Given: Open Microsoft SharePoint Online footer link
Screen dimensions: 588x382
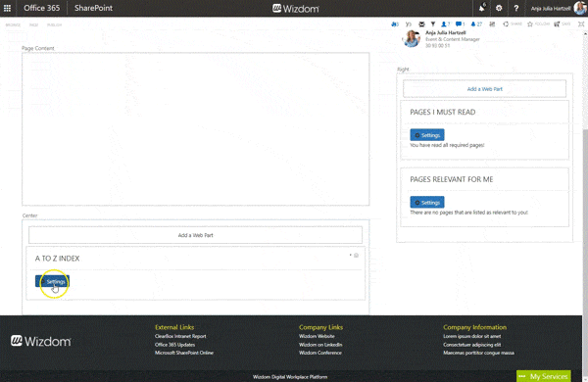Looking at the screenshot, I should pyautogui.click(x=184, y=353).
